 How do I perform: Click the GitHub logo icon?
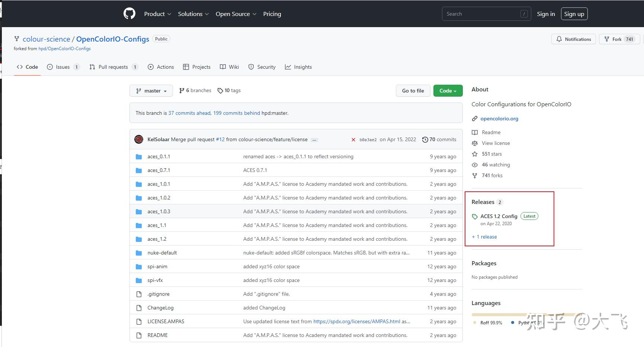click(129, 14)
